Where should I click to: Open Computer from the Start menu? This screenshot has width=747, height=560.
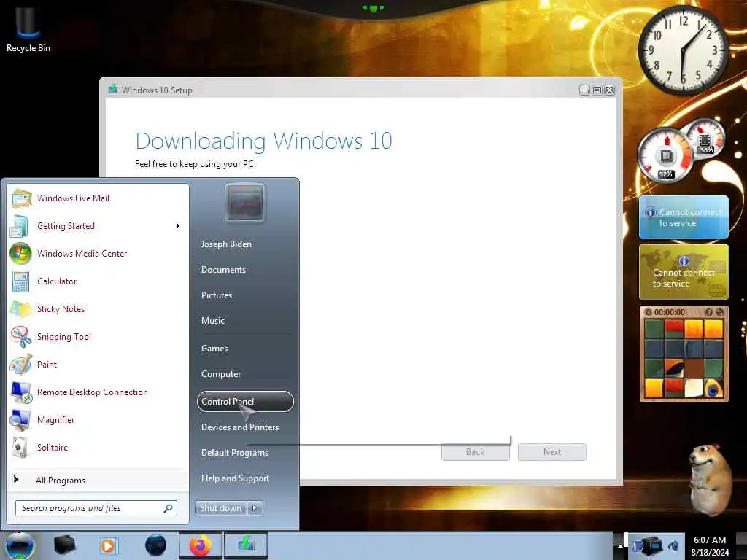(x=221, y=374)
